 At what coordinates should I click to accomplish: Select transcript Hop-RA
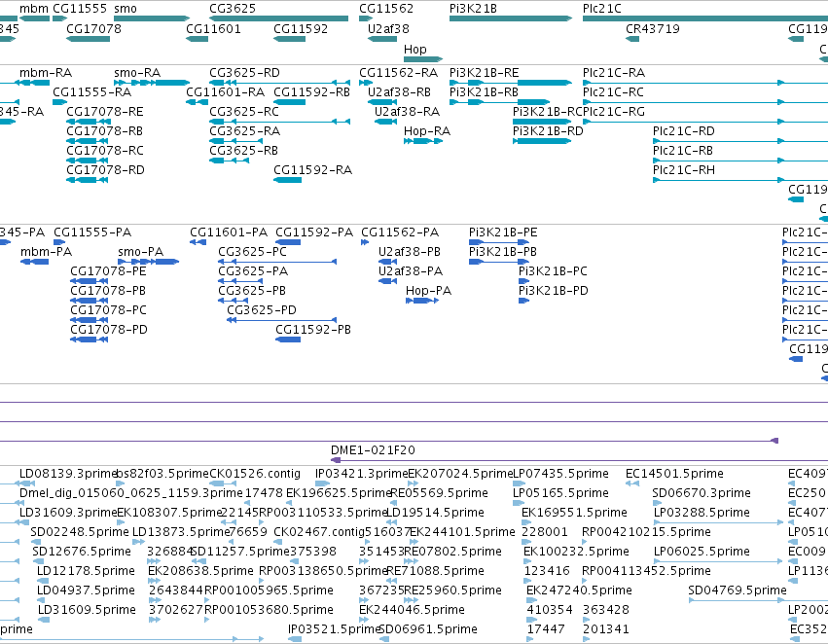coord(427,131)
